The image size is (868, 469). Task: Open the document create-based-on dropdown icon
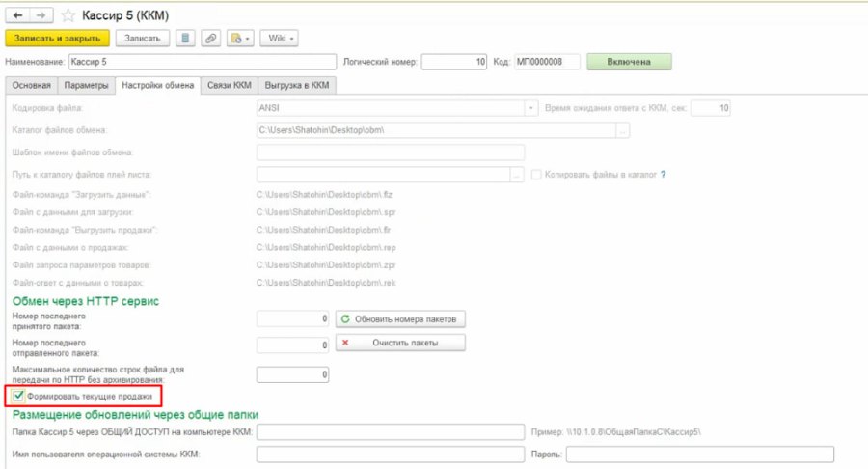tap(240, 39)
